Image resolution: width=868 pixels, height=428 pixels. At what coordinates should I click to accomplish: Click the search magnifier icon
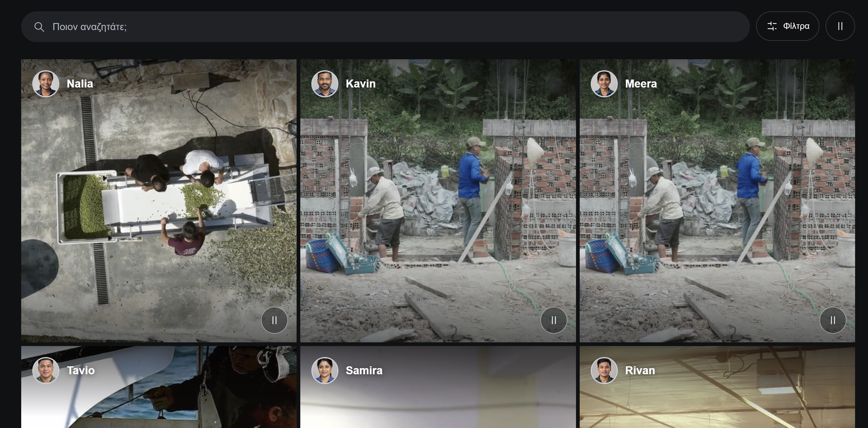[x=39, y=27]
